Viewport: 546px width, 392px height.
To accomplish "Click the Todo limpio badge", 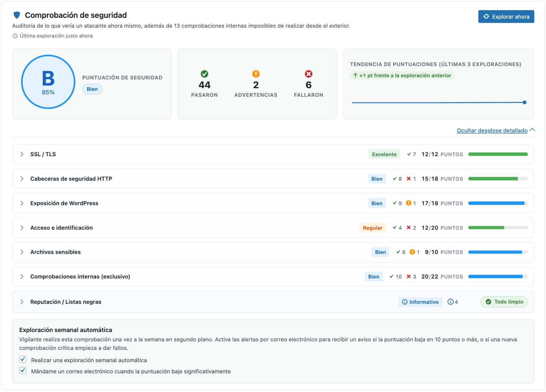I will (x=504, y=302).
